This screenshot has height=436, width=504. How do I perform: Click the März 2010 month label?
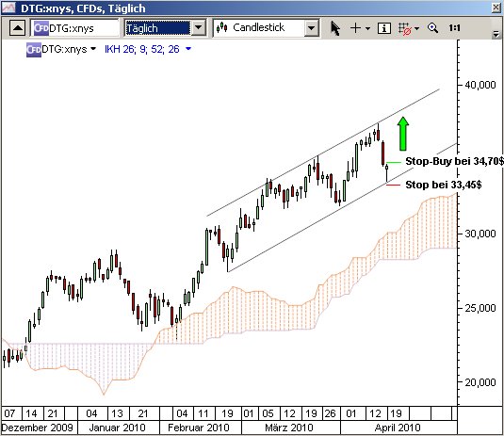[x=289, y=428]
